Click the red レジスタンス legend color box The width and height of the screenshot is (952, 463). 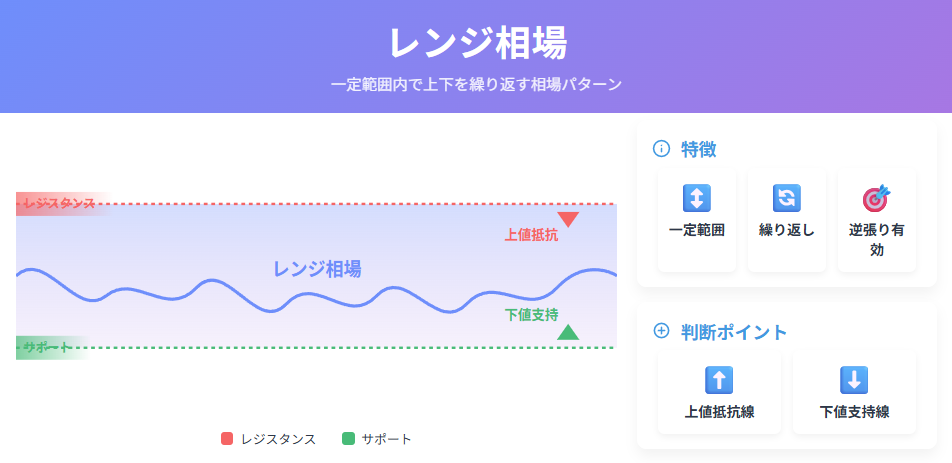[x=227, y=439]
